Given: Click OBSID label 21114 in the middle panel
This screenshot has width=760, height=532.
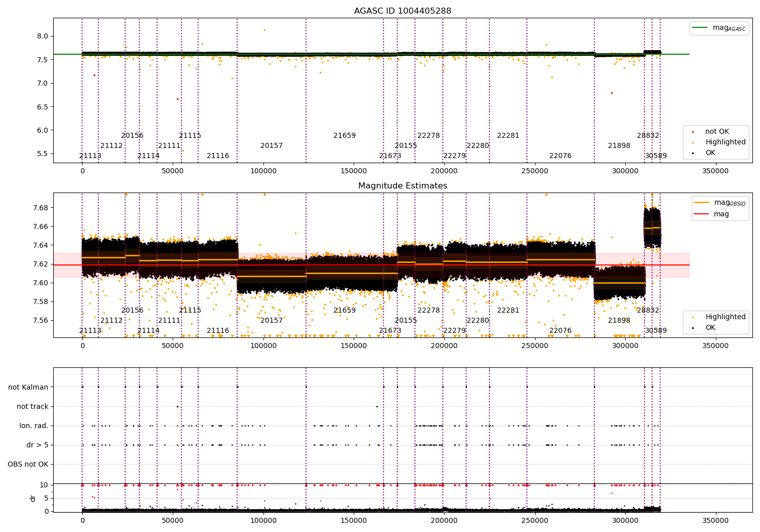Looking at the screenshot, I should pyautogui.click(x=148, y=331).
